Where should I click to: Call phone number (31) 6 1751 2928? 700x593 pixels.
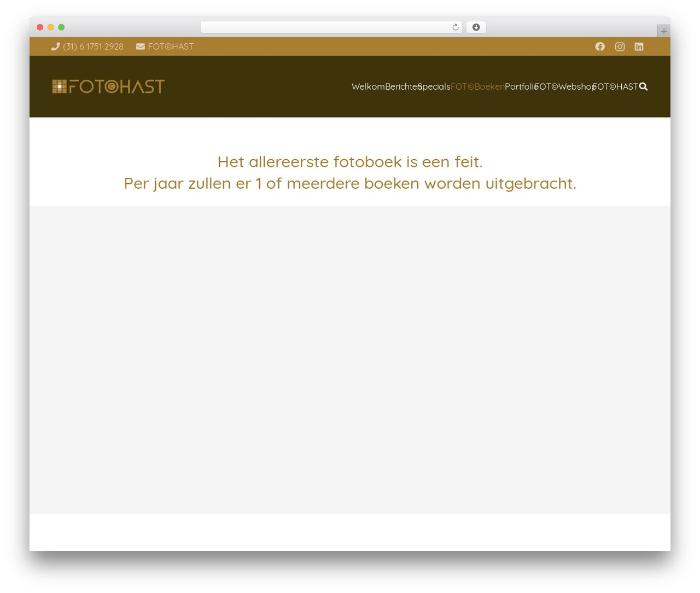tap(94, 46)
